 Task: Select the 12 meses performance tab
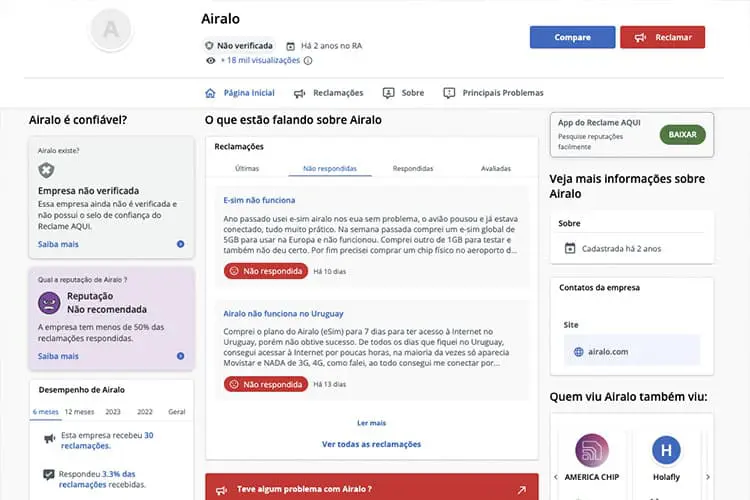click(79, 412)
